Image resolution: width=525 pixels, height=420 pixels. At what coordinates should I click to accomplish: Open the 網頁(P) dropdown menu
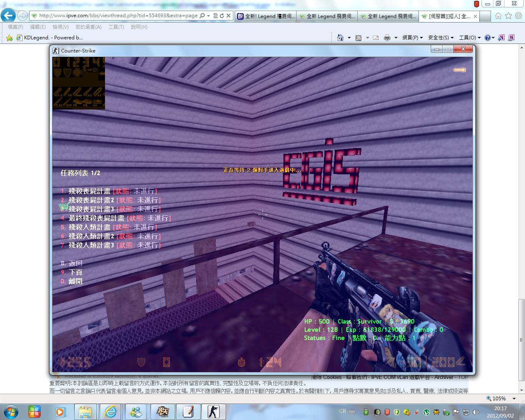click(412, 38)
